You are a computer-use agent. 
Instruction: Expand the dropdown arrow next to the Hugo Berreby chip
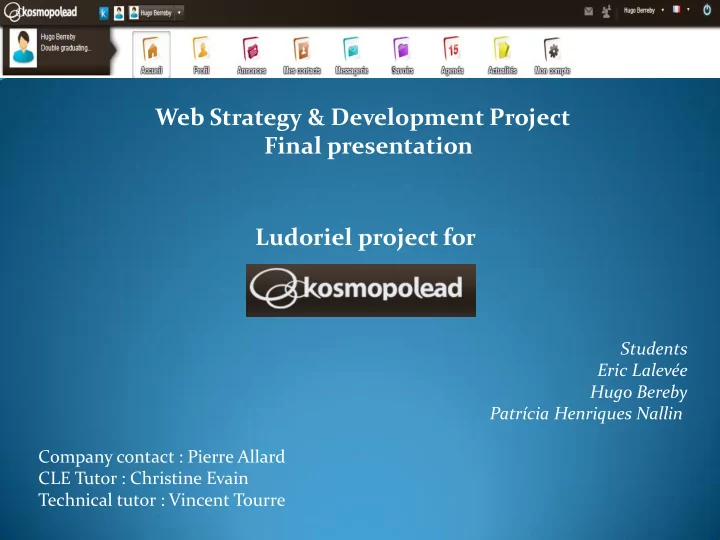click(180, 12)
